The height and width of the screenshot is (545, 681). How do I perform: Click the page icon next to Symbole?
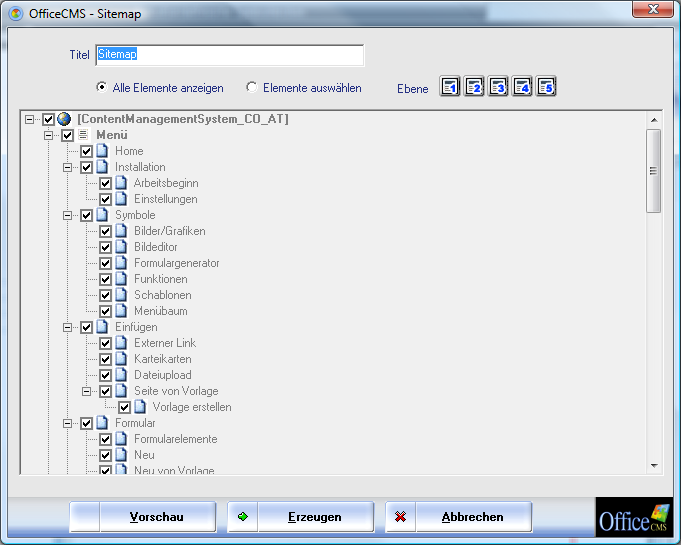(x=102, y=215)
